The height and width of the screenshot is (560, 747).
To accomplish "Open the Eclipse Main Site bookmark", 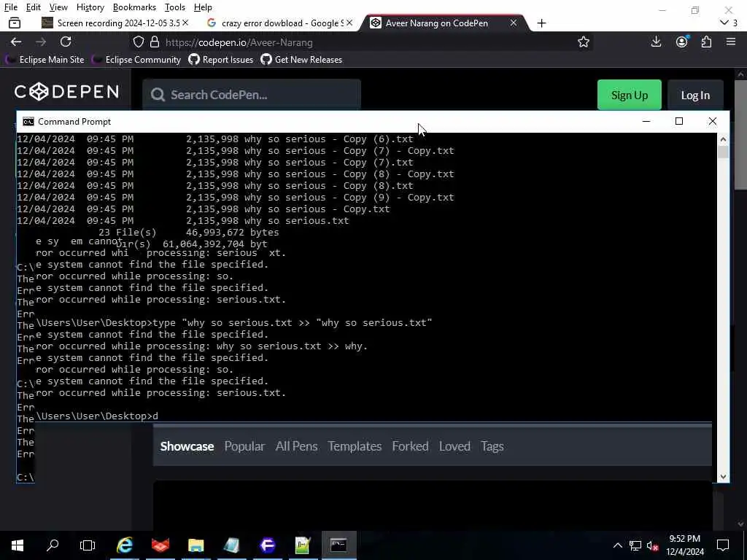I will coord(45,60).
